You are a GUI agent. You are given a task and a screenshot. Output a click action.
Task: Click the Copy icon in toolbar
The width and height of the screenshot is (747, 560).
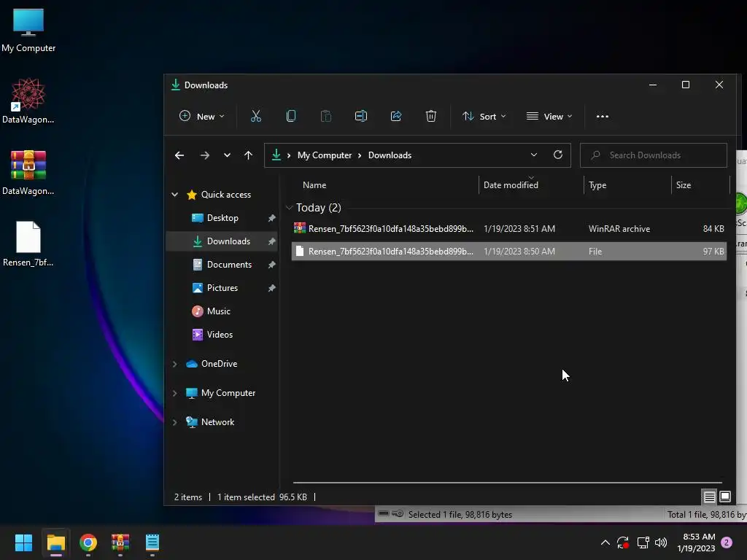coord(291,116)
